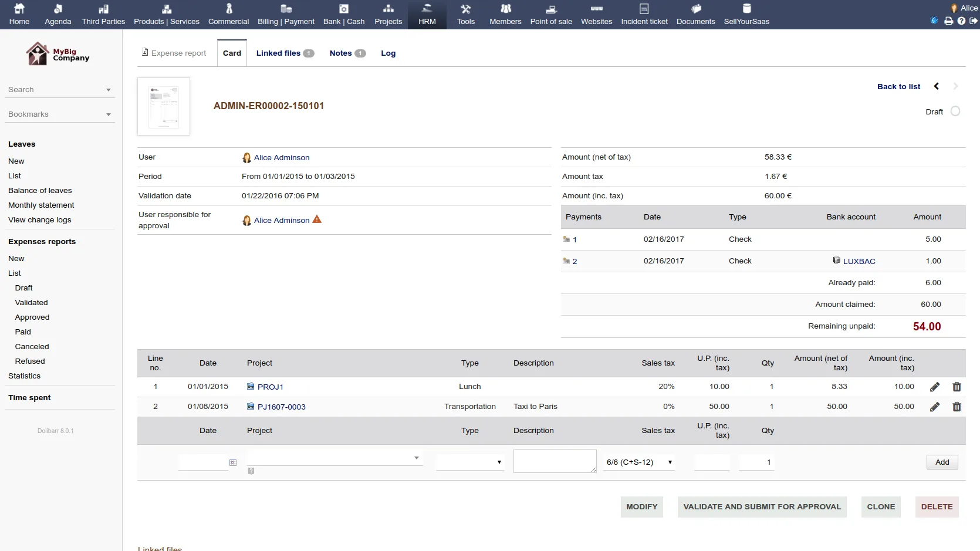Screen dimensions: 980x551
Task: Filter expense reports by Canceled
Action: pyautogui.click(x=32, y=346)
